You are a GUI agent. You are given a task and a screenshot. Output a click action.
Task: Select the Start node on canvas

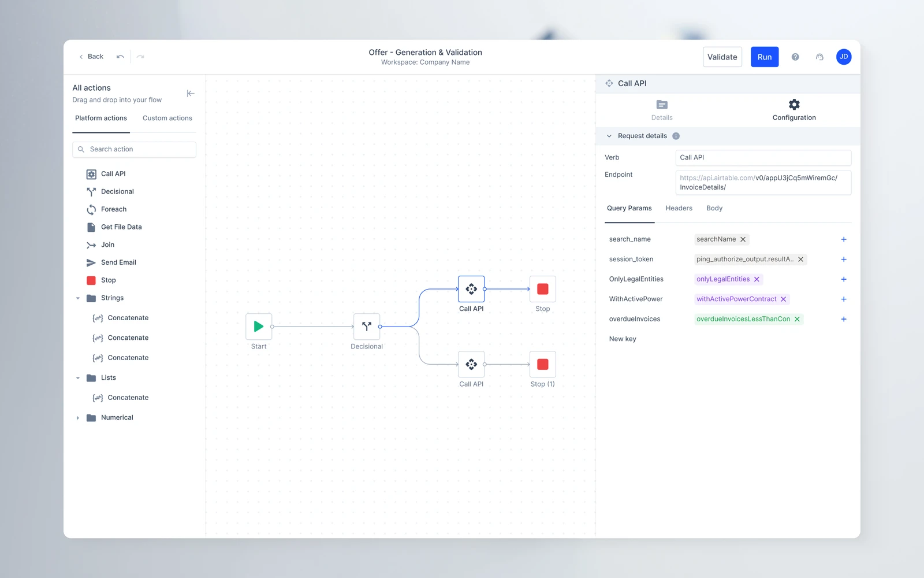pos(259,327)
